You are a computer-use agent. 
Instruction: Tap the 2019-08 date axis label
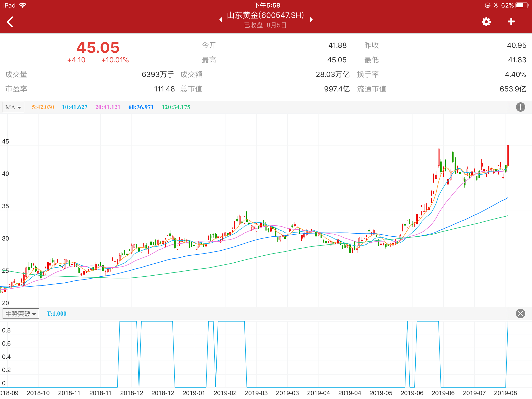point(505,393)
